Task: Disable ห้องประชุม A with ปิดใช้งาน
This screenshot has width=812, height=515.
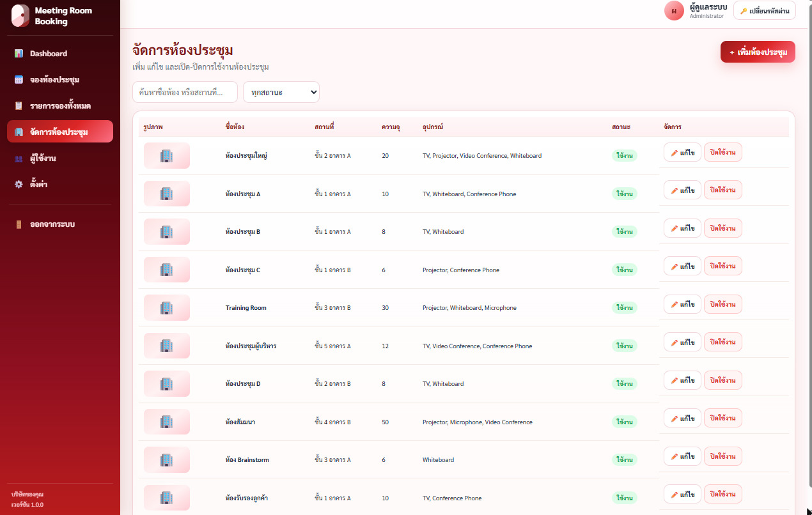Action: pyautogui.click(x=723, y=190)
